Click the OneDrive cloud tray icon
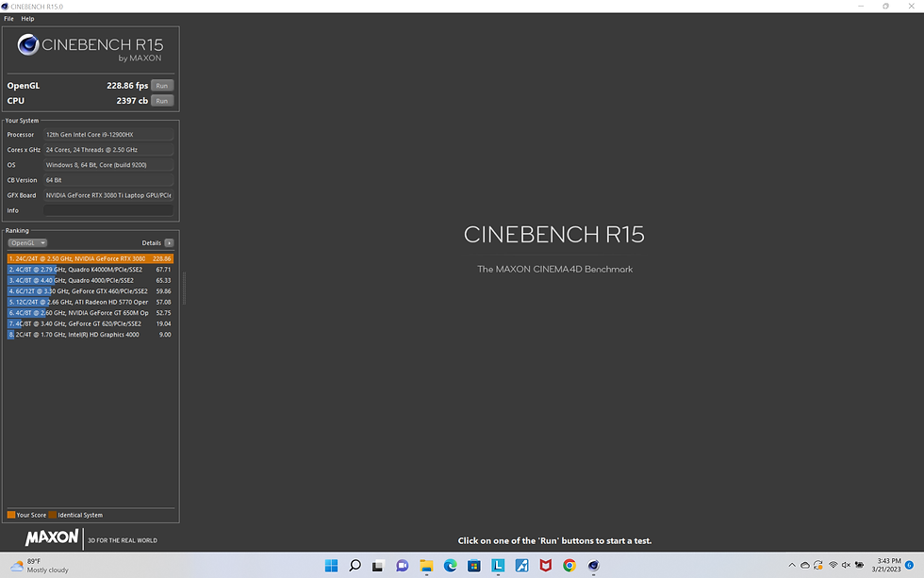The image size is (924, 578). pos(805,565)
